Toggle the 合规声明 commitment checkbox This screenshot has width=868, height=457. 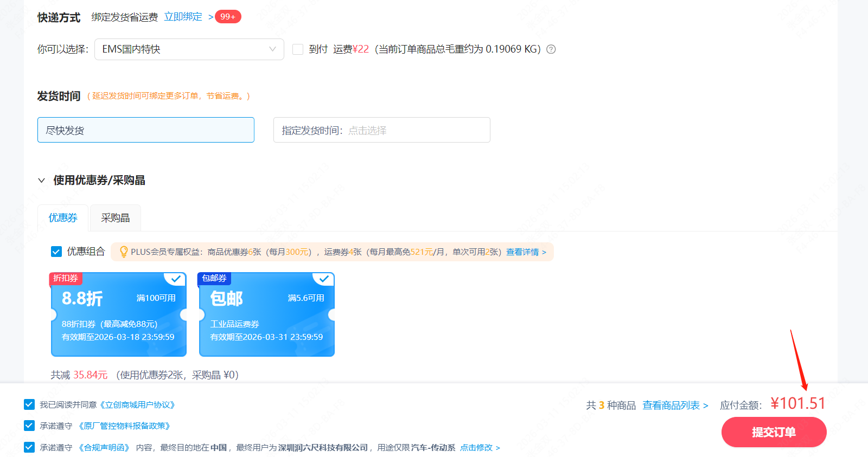coord(29,447)
